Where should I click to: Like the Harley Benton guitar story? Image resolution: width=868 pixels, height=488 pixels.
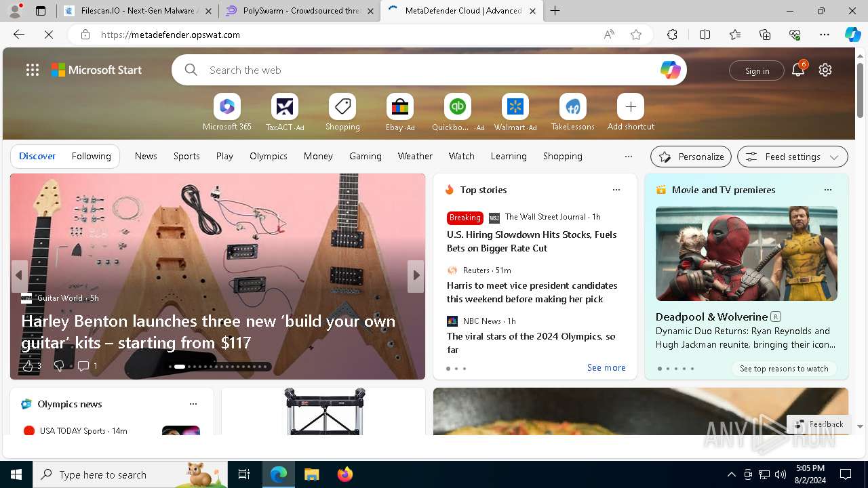[28, 366]
